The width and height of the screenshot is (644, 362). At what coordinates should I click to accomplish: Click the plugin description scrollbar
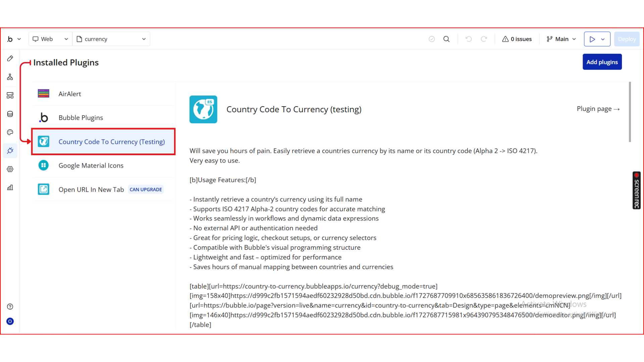click(x=630, y=112)
